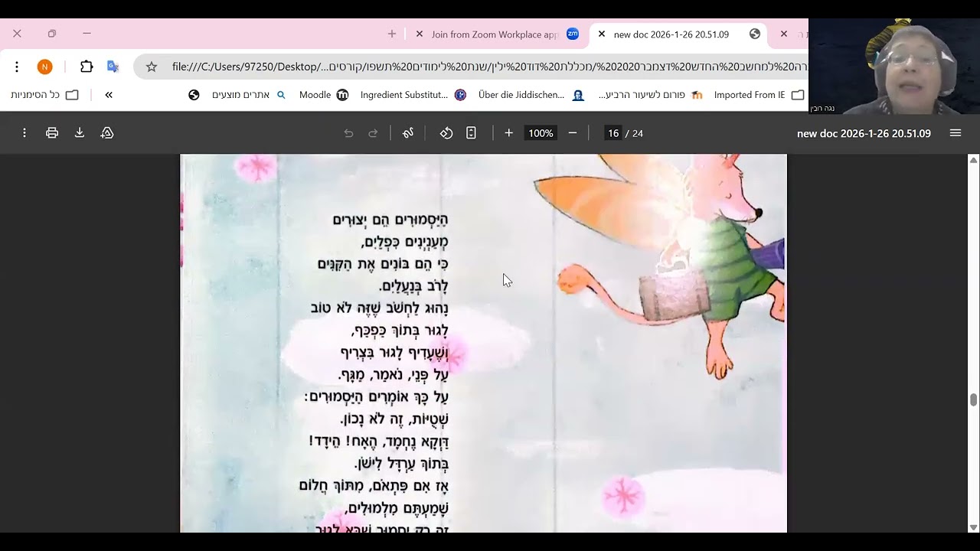Redo the annotation

click(373, 133)
